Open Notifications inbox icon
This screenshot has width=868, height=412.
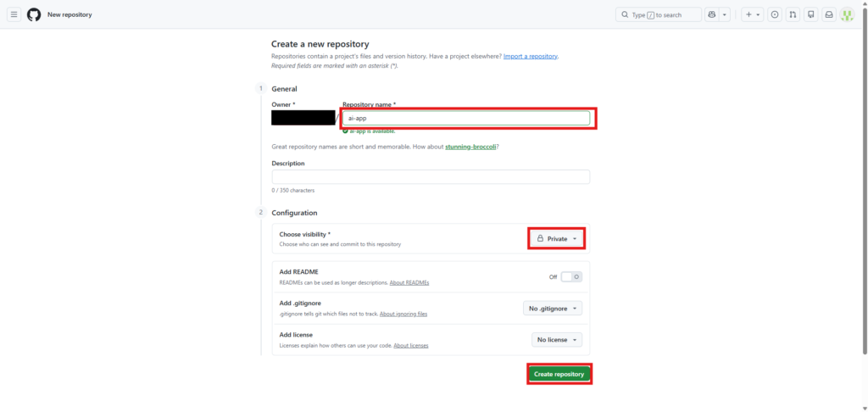829,15
